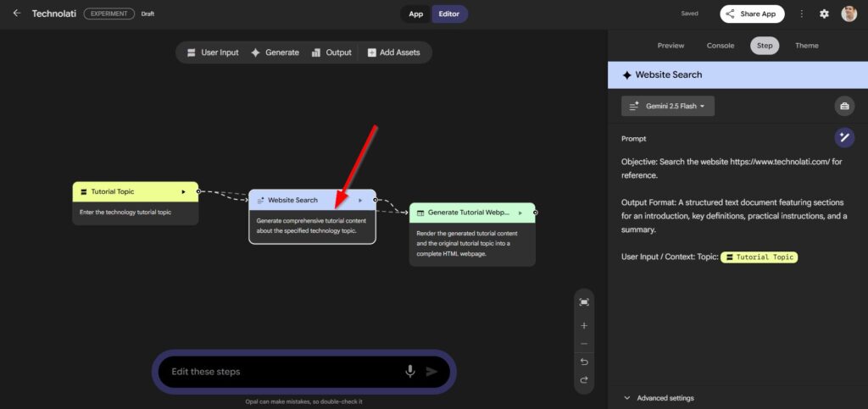
Task: Open the three-dot more options menu
Action: click(x=801, y=14)
